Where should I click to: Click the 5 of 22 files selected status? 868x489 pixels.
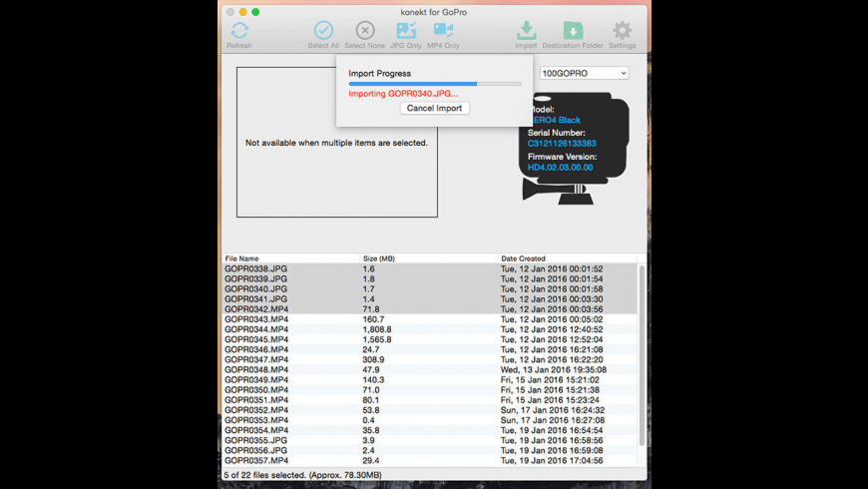pos(303,475)
